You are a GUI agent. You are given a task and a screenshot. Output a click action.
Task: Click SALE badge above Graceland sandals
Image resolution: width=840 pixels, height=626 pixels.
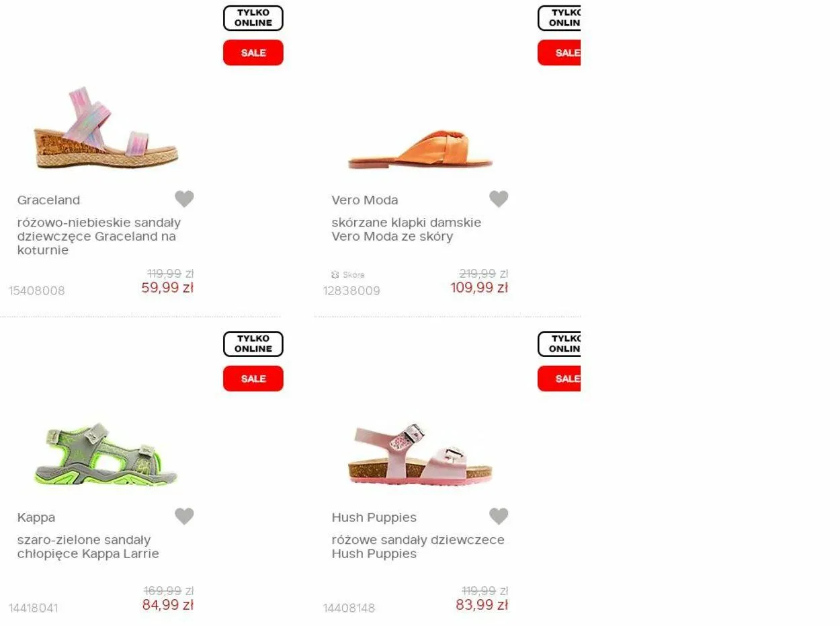[253, 52]
